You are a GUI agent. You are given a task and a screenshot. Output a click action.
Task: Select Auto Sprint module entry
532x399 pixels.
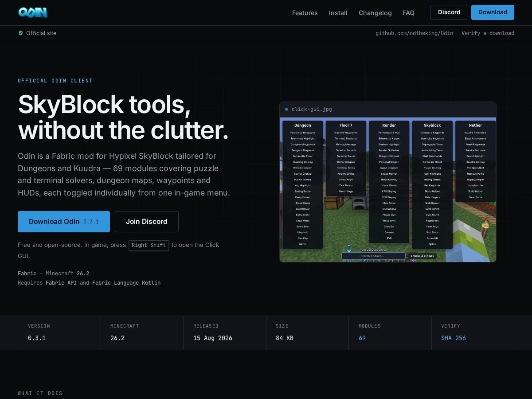coord(432,209)
